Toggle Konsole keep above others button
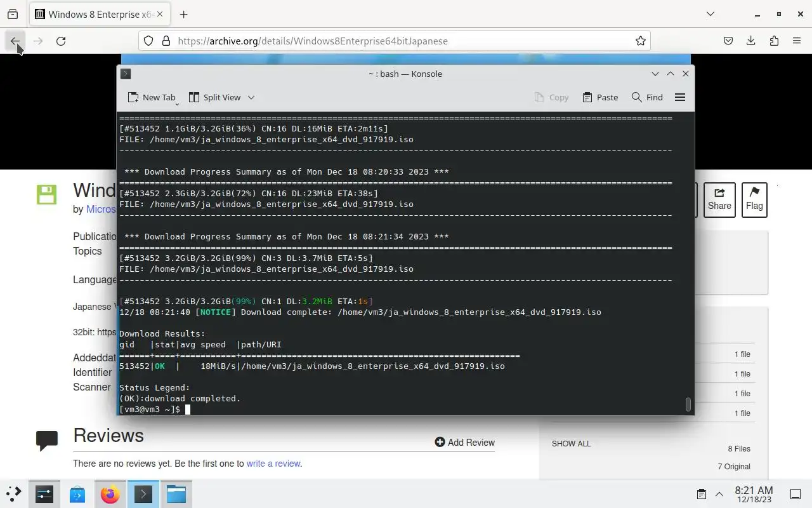 670,74
